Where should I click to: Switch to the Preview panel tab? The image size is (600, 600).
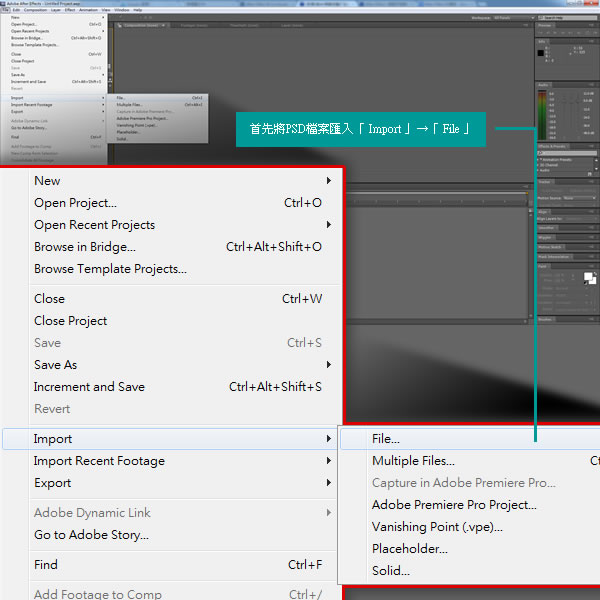pyautogui.click(x=545, y=25)
